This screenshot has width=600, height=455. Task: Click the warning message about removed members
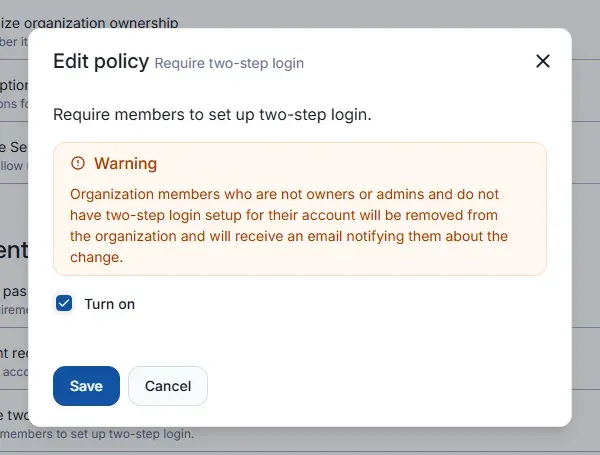click(289, 226)
